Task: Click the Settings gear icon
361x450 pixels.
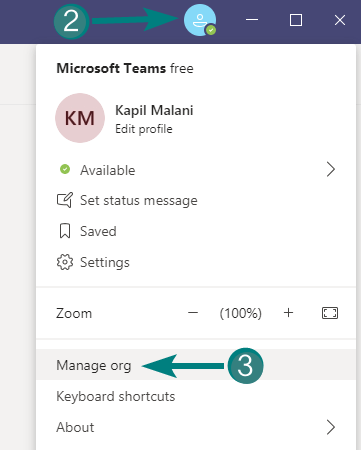Action: (65, 262)
